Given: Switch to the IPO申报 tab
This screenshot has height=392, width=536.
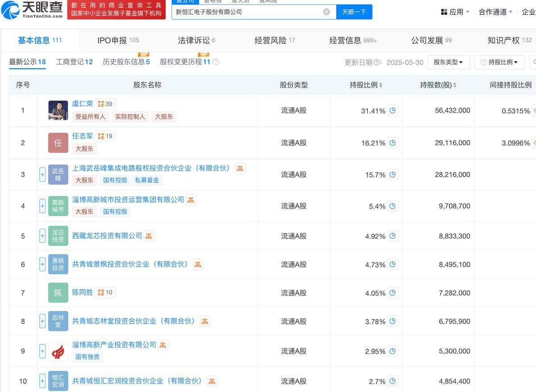Looking at the screenshot, I should (118, 41).
